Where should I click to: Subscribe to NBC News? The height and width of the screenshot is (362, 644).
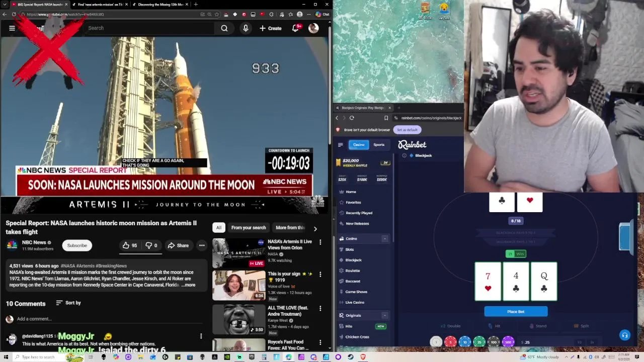click(77, 245)
